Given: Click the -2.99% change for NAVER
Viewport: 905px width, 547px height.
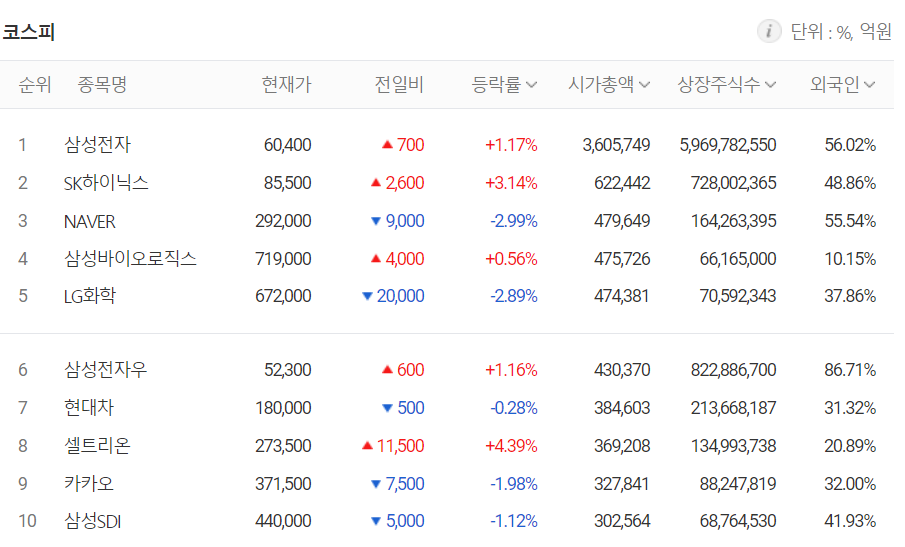Looking at the screenshot, I should 514,221.
